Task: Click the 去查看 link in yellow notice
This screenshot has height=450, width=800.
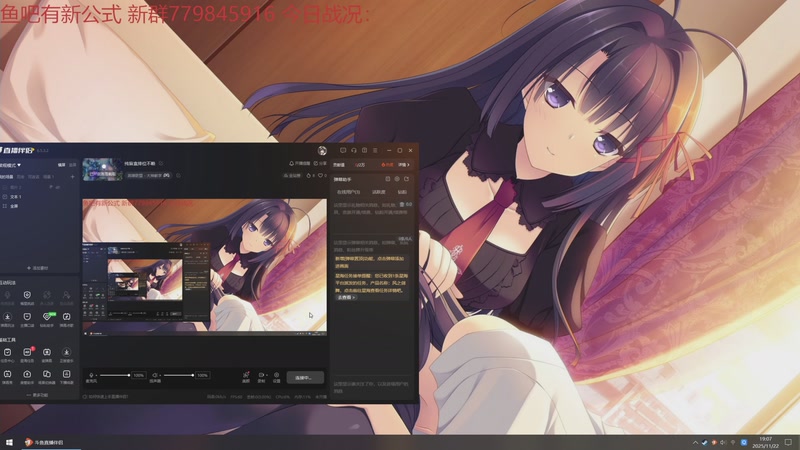Action: pos(345,297)
